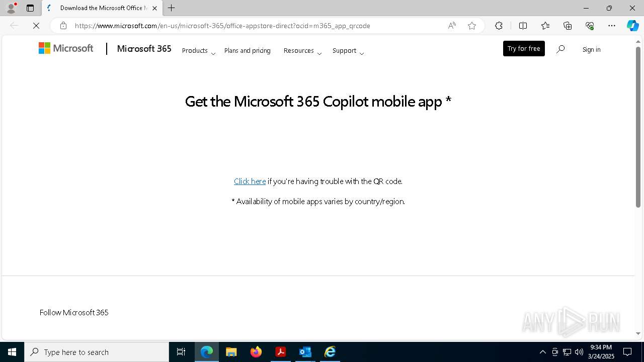
Task: Stop loading the page
Action: coord(36,26)
